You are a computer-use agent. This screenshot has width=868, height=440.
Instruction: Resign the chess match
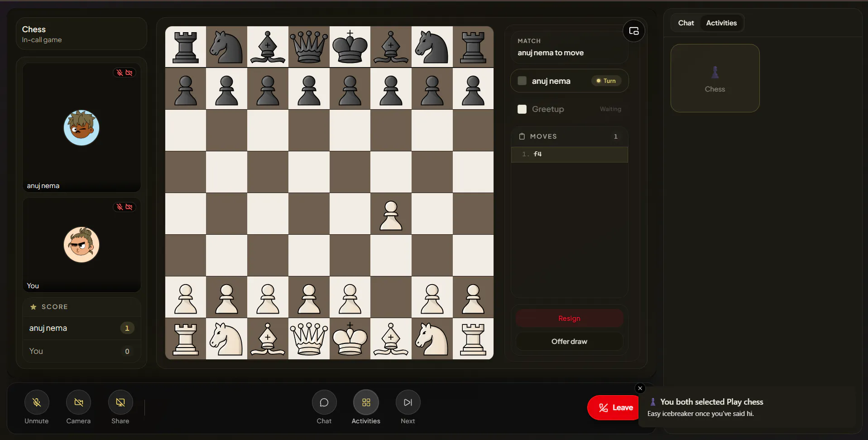569,319
